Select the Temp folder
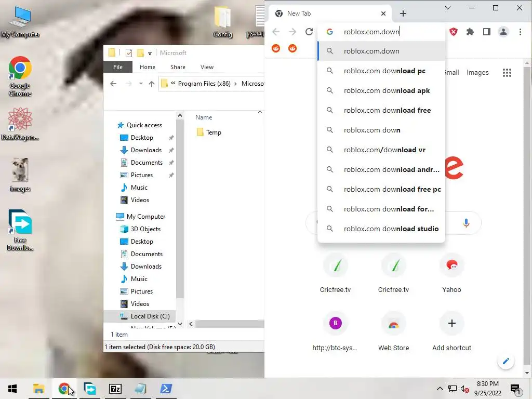The width and height of the screenshot is (532, 399). [x=209, y=132]
